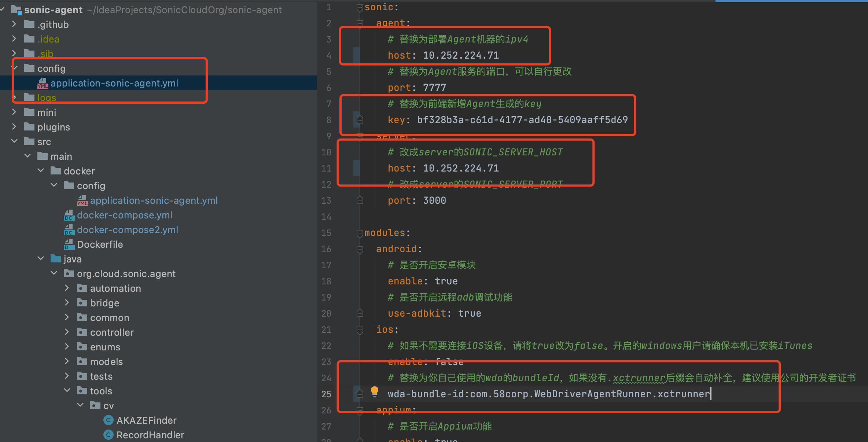Expand the mini folder arrow

point(14,112)
